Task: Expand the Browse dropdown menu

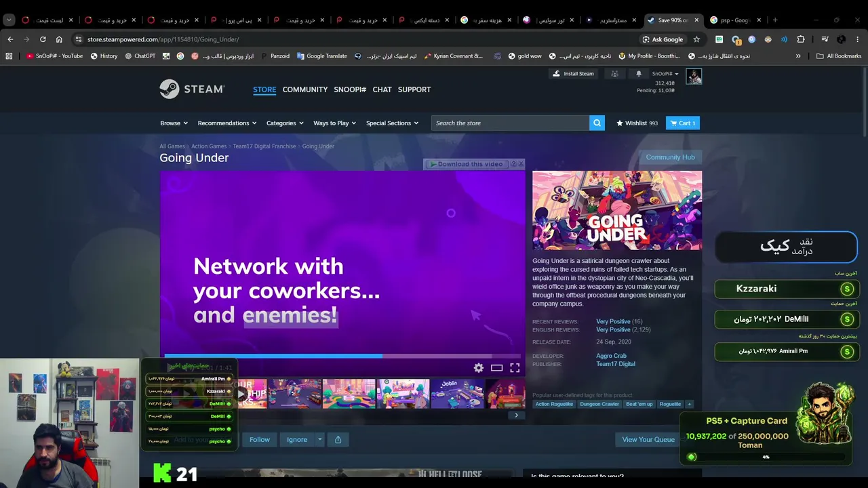Action: (174, 123)
